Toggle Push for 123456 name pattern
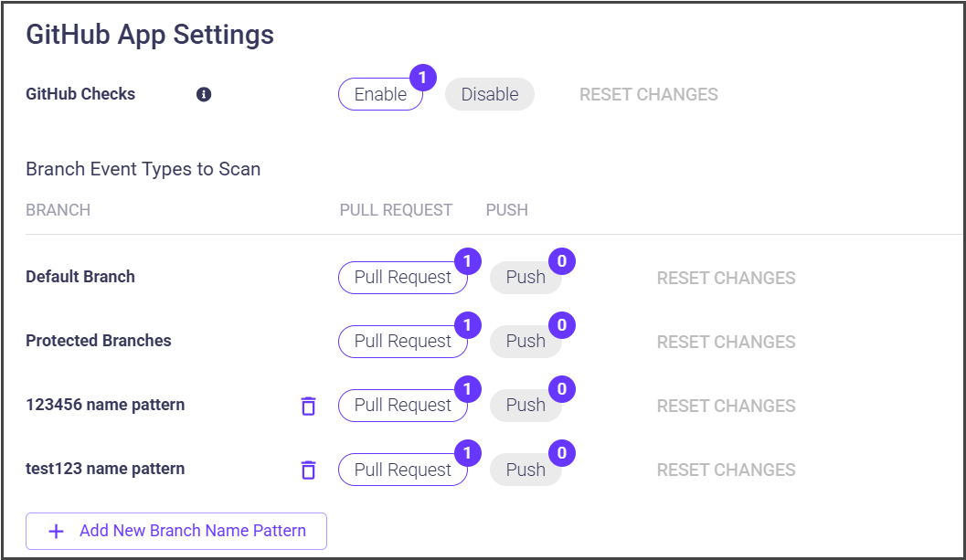Image resolution: width=966 pixels, height=560 pixels. 525,406
